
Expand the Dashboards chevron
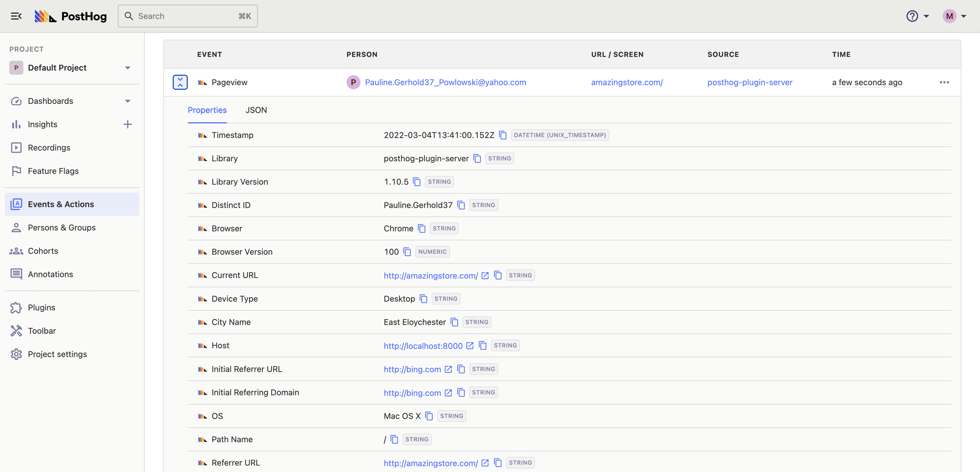(128, 101)
